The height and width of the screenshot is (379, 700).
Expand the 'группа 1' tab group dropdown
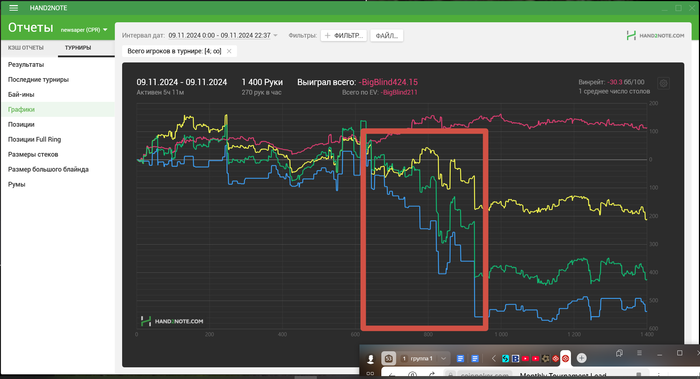pos(443,358)
